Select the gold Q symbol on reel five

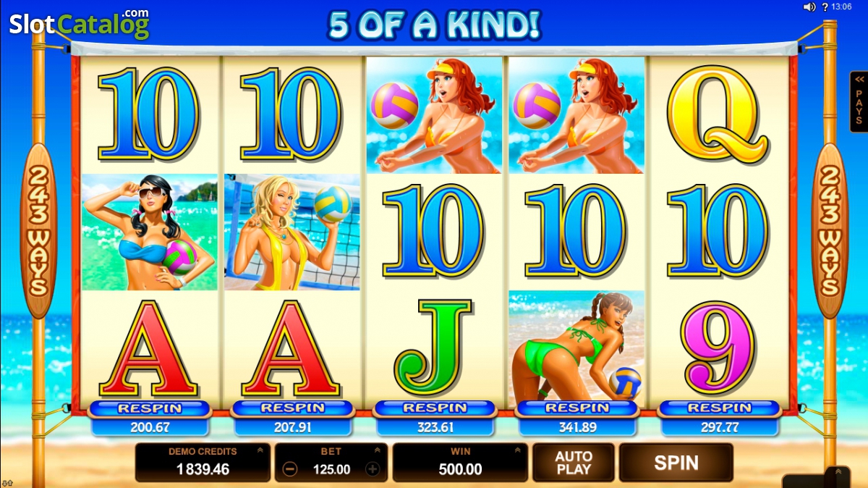point(718,112)
